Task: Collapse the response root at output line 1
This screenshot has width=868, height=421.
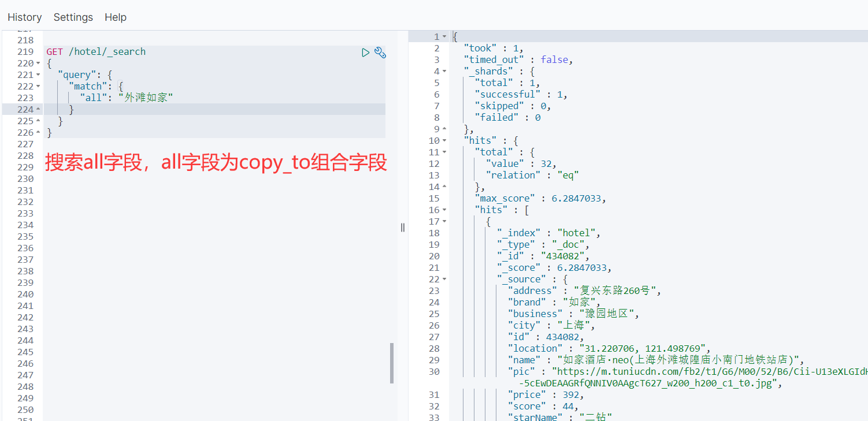Action: (444, 37)
